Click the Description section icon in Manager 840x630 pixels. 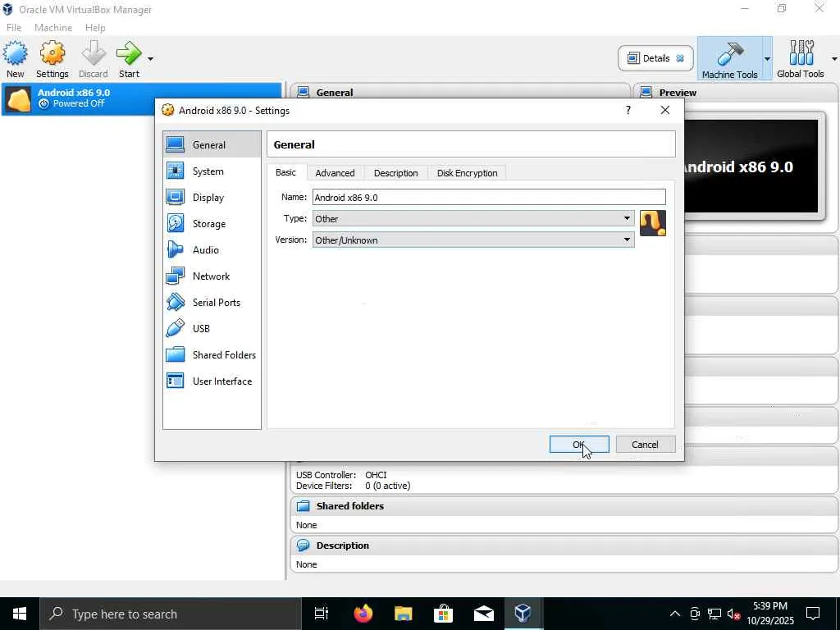click(x=304, y=546)
